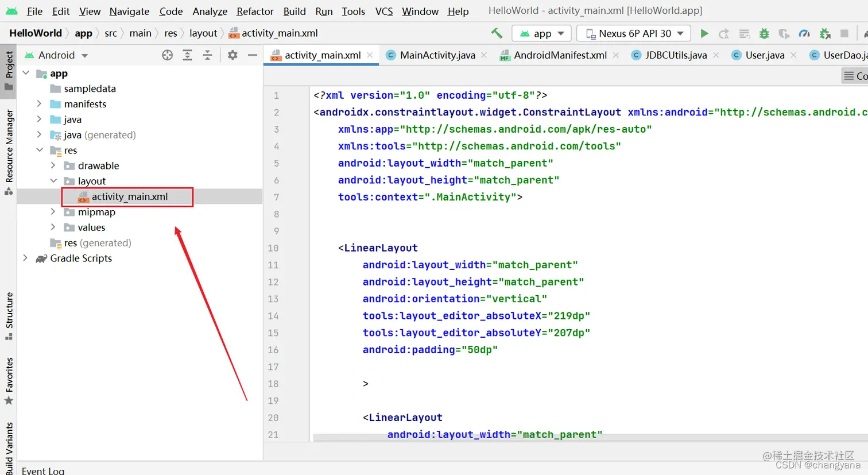868x475 pixels.
Task: Click Expand All icon in Project panel
Action: (187, 55)
